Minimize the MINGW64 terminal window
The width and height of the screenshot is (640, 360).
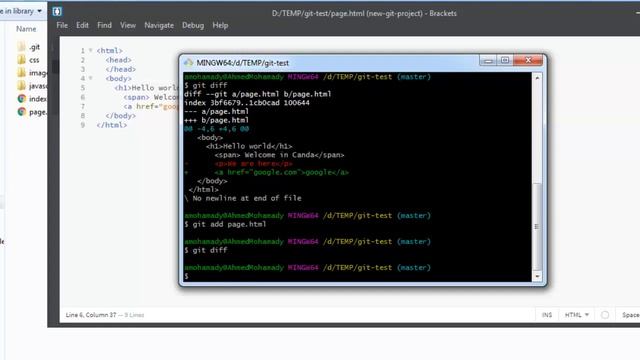[488, 61]
